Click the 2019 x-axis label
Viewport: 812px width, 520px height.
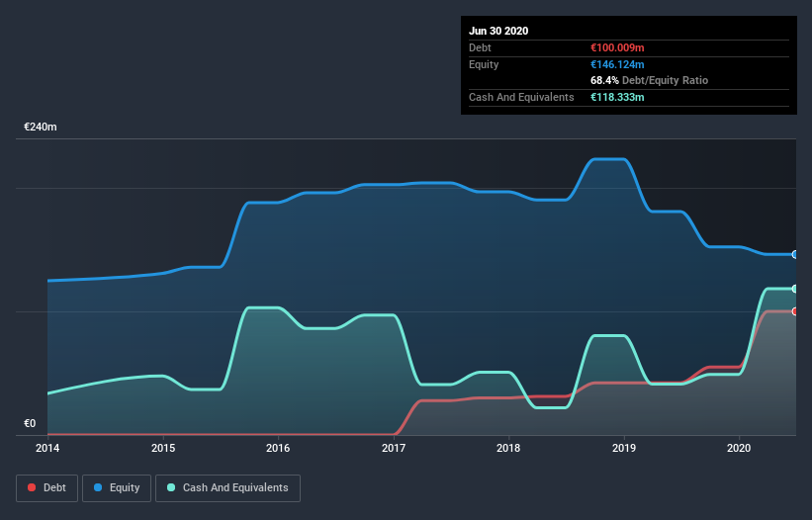point(624,448)
